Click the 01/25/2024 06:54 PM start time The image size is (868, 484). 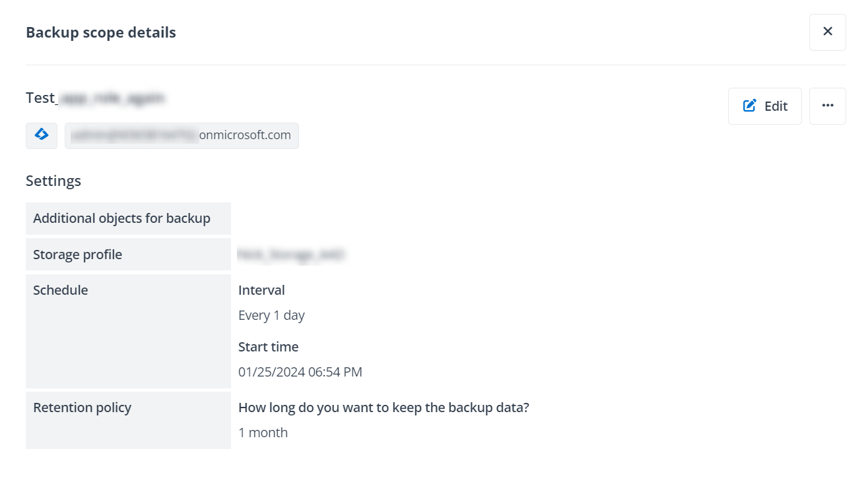coord(300,372)
